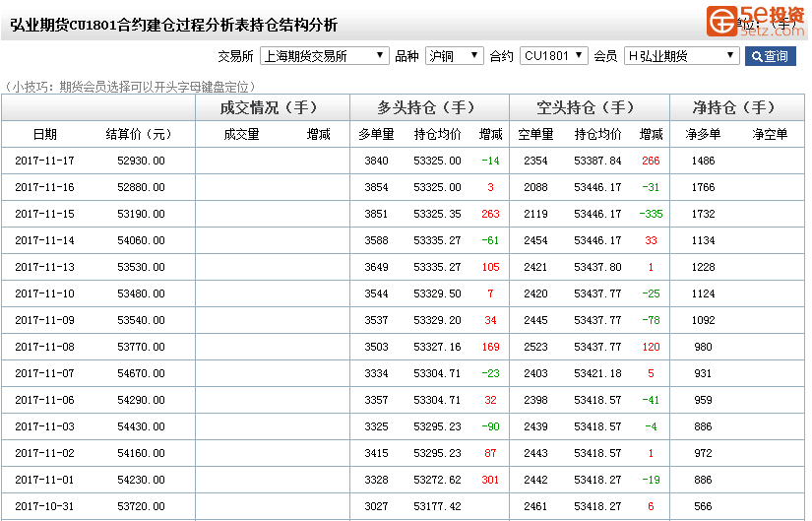Click settlement price 54060.00
This screenshot has height=521, width=812.
141,240
